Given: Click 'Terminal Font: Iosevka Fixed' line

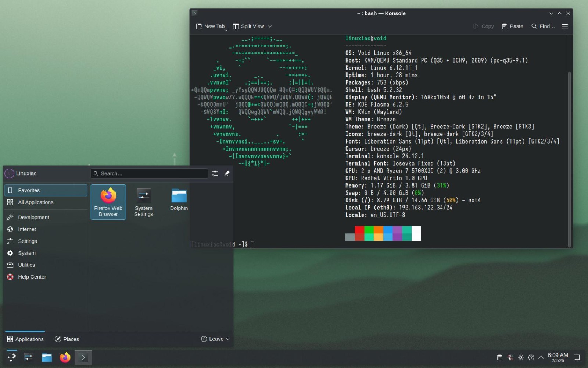Looking at the screenshot, I should click(400, 163).
